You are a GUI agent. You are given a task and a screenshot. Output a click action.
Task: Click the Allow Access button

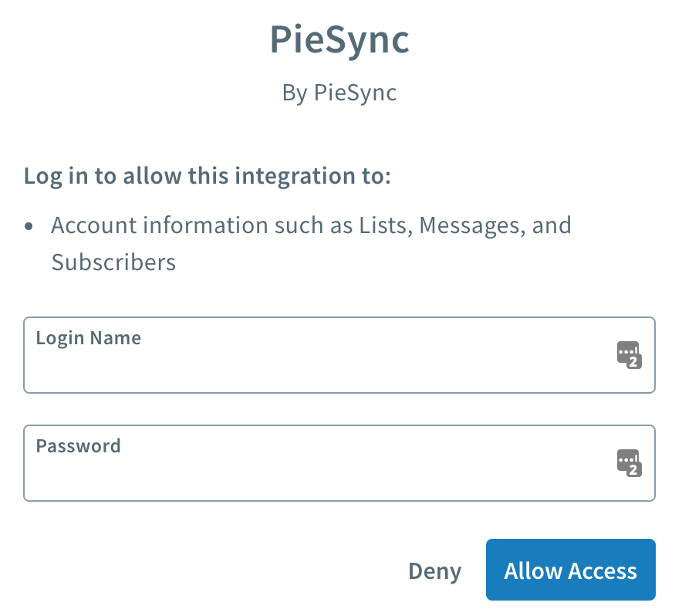point(570,570)
